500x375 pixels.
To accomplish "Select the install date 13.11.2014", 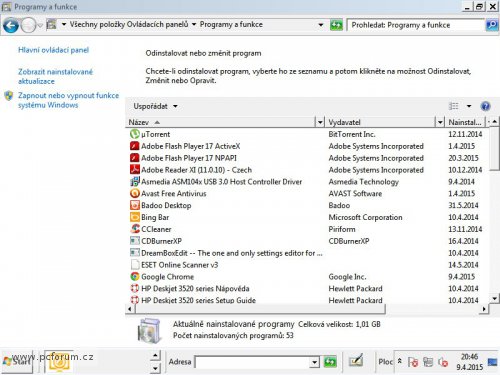I will tap(465, 229).
